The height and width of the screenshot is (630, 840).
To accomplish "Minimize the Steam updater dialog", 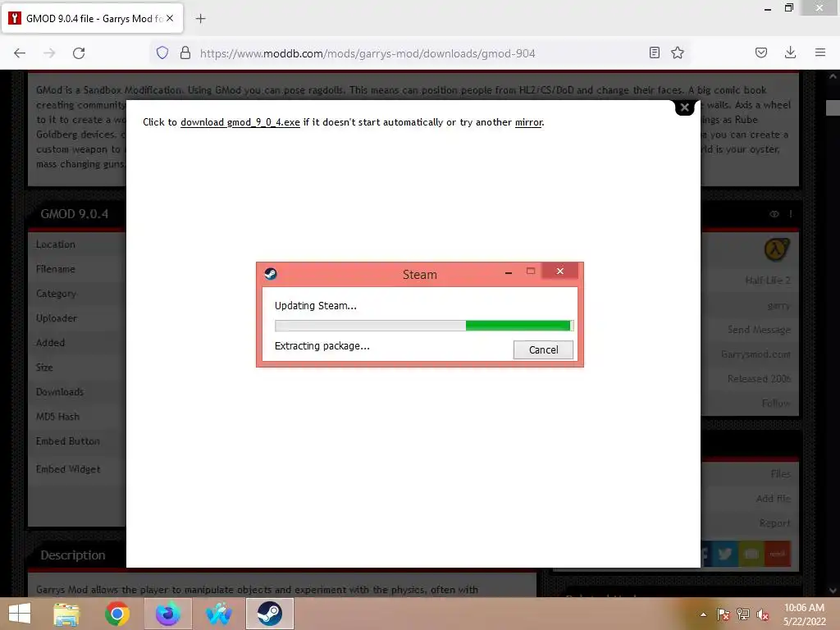I will coord(509,272).
